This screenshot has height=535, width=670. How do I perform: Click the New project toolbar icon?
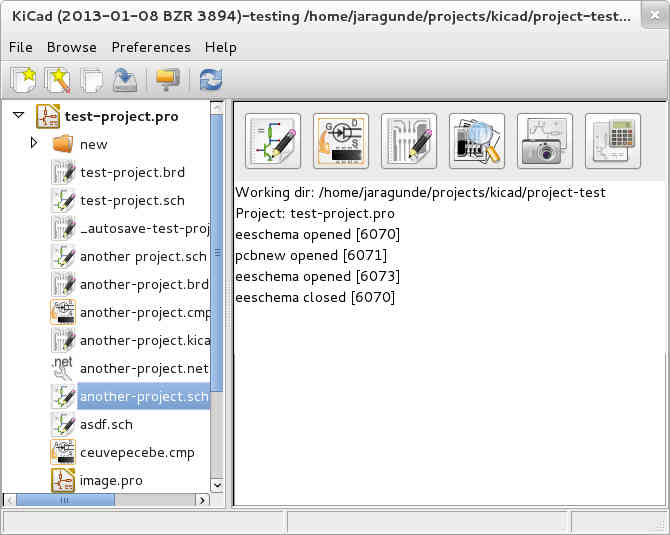(x=23, y=80)
